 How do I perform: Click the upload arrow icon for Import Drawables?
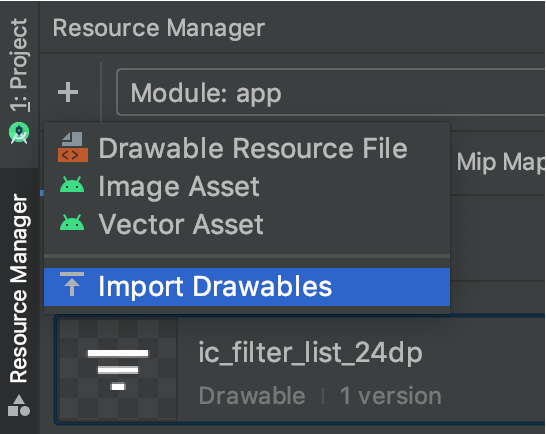tap(72, 284)
